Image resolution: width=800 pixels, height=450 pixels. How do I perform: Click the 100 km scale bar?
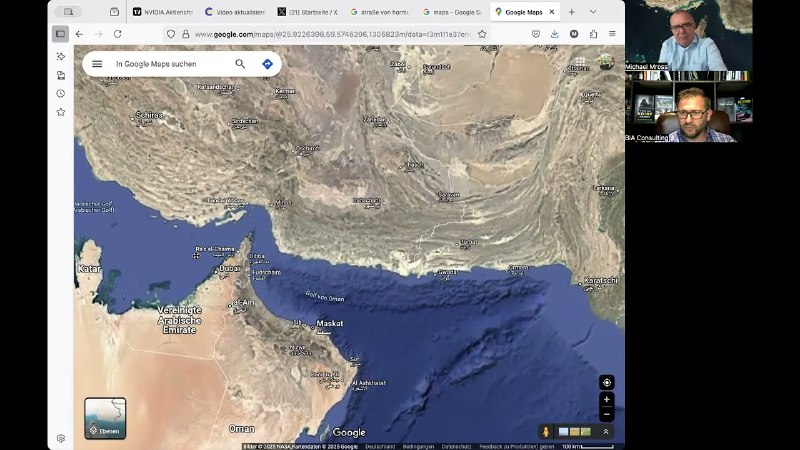[588, 446]
